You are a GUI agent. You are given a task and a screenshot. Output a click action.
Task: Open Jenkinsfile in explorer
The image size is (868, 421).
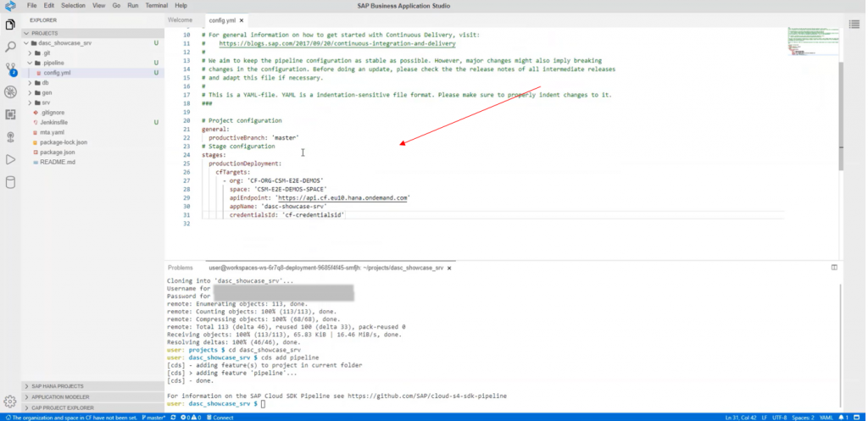click(53, 123)
